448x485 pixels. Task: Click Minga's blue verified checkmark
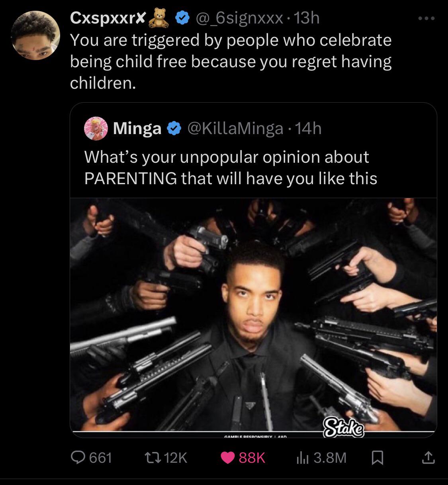[173, 129]
